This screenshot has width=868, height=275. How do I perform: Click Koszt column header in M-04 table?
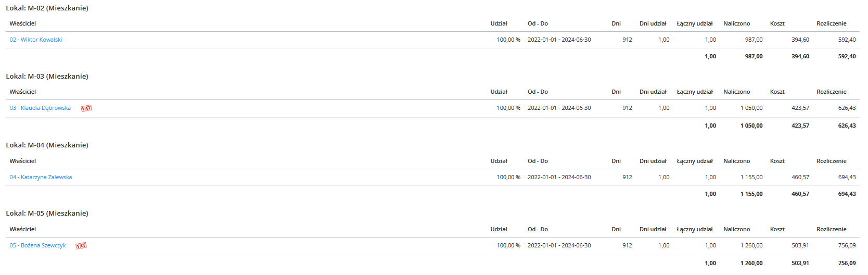777,161
